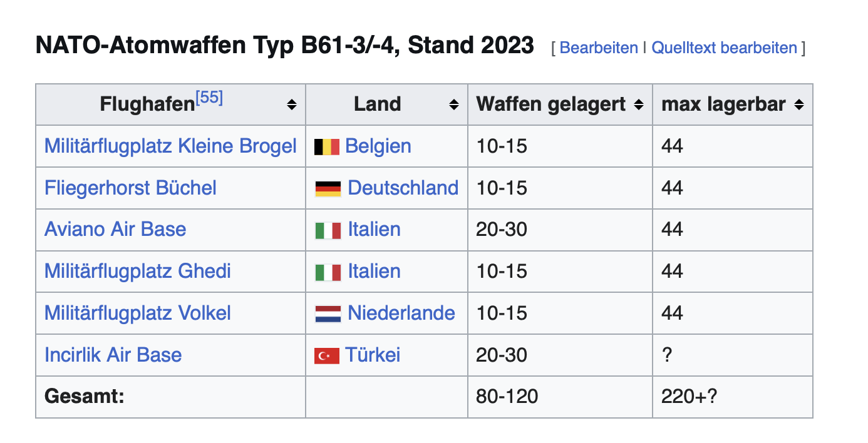Screen dimensions: 868x443
Task: Open Fliegerhorst Büchel article link
Action: tap(130, 188)
